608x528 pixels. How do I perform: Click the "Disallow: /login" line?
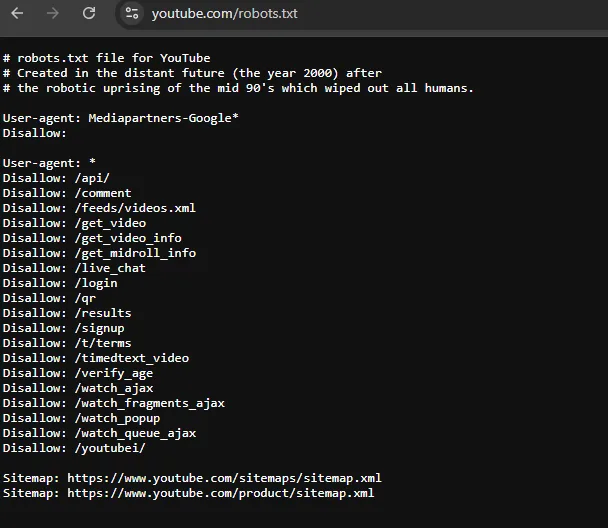point(60,283)
